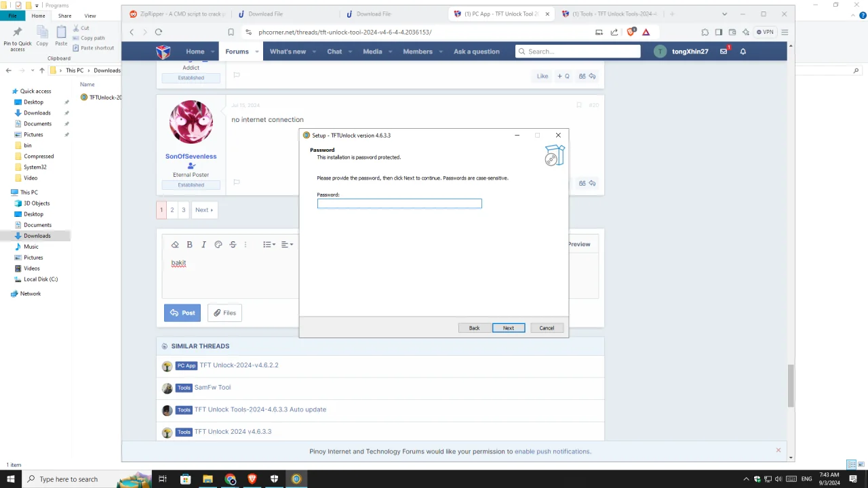Click Next in the TFTUnlock setup dialog
The image size is (868, 488).
pos(509,328)
